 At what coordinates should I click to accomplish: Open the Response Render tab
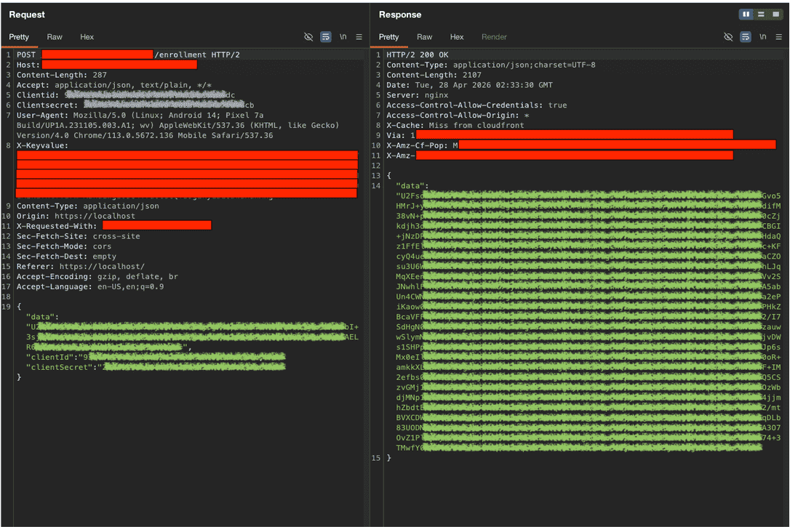[x=494, y=37]
